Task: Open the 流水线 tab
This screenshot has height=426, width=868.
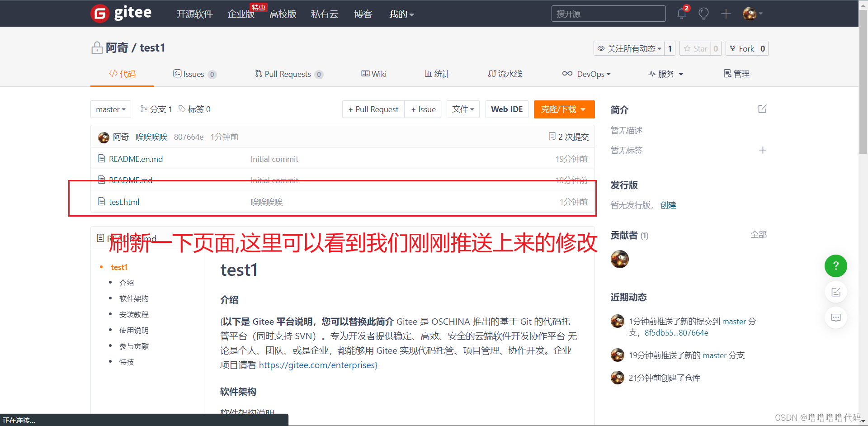Action: click(505, 74)
